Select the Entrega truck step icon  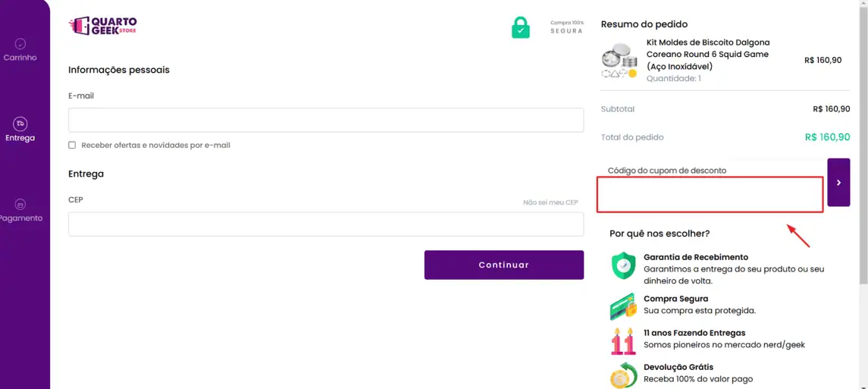[20, 124]
